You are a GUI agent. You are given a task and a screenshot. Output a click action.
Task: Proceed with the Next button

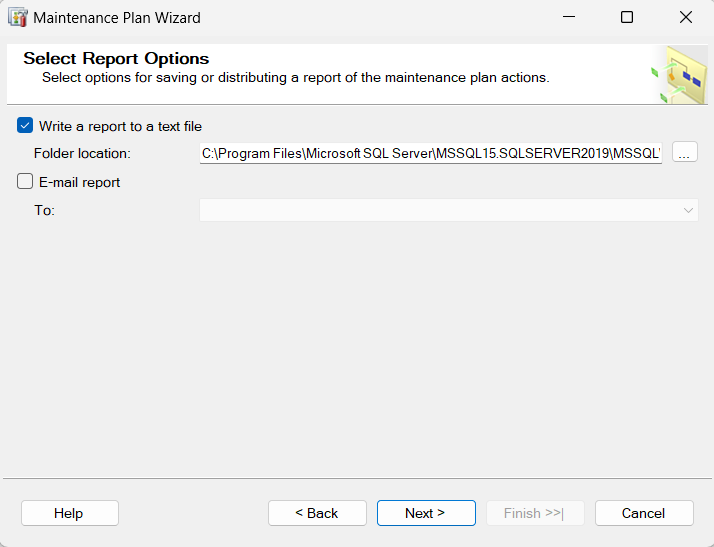click(426, 513)
